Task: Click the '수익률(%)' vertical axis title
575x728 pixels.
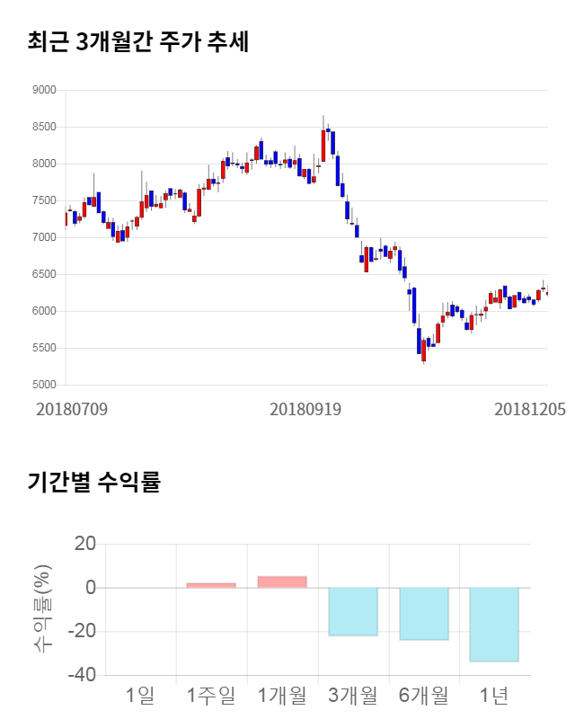Action: (x=42, y=608)
